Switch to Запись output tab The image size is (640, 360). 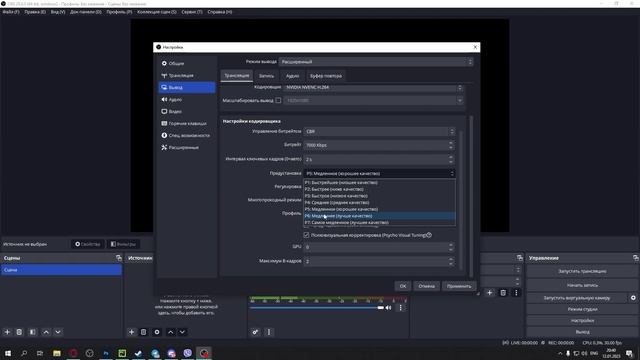click(x=266, y=76)
